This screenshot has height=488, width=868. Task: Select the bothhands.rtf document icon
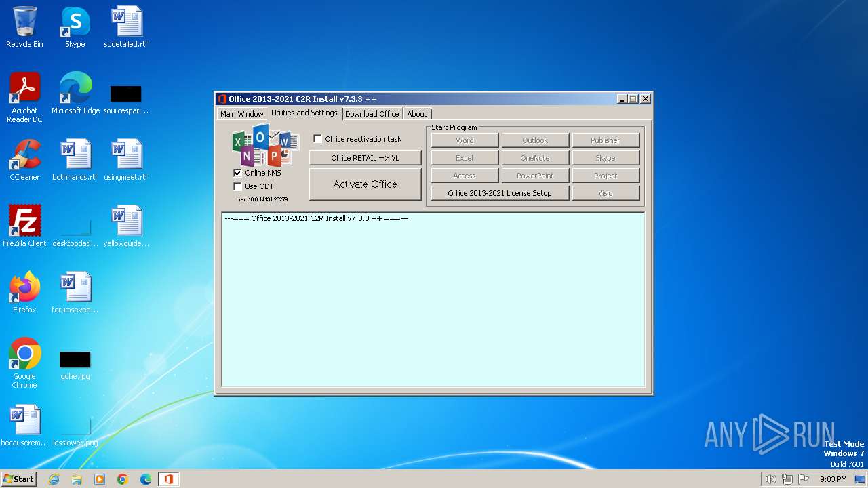pos(75,160)
